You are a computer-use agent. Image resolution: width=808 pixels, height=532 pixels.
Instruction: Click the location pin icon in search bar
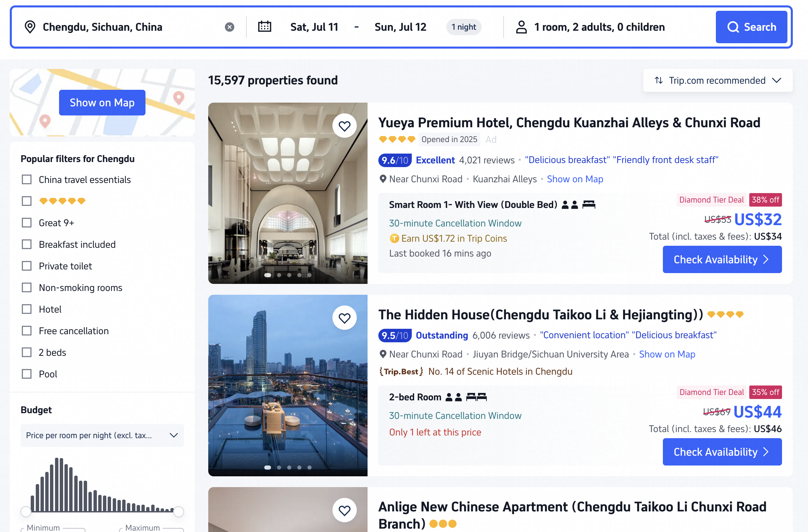30,27
